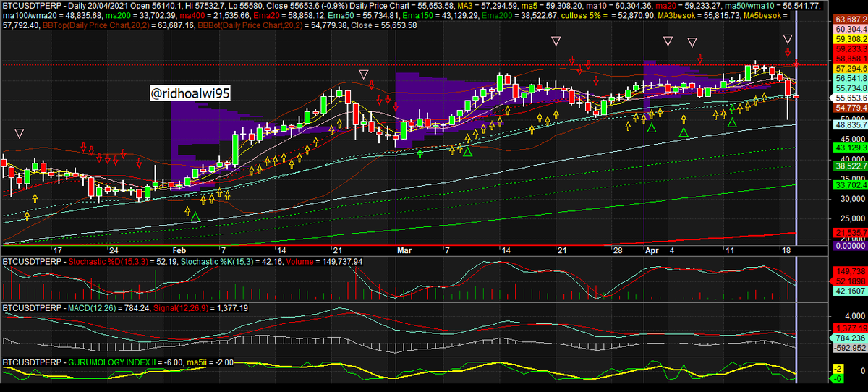Select the 57,294.6 price axis tag
The width and height of the screenshot is (868, 392).
851,67
